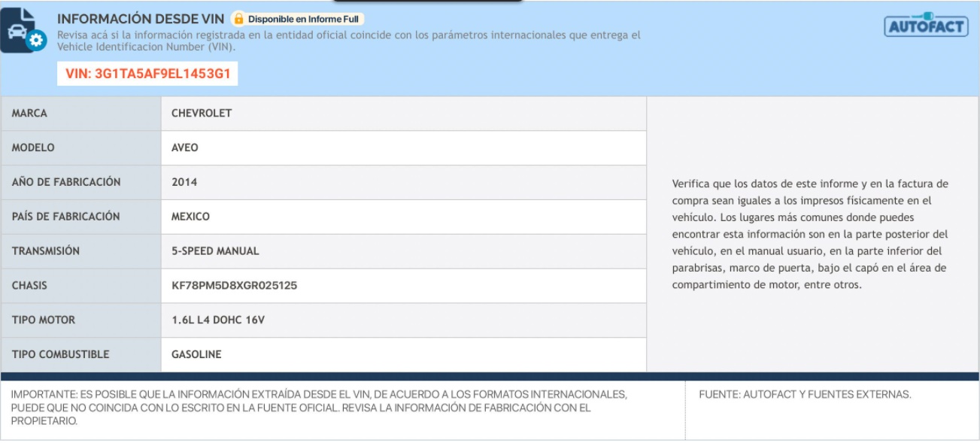Click the GASOLINE fuel type value

196,355
